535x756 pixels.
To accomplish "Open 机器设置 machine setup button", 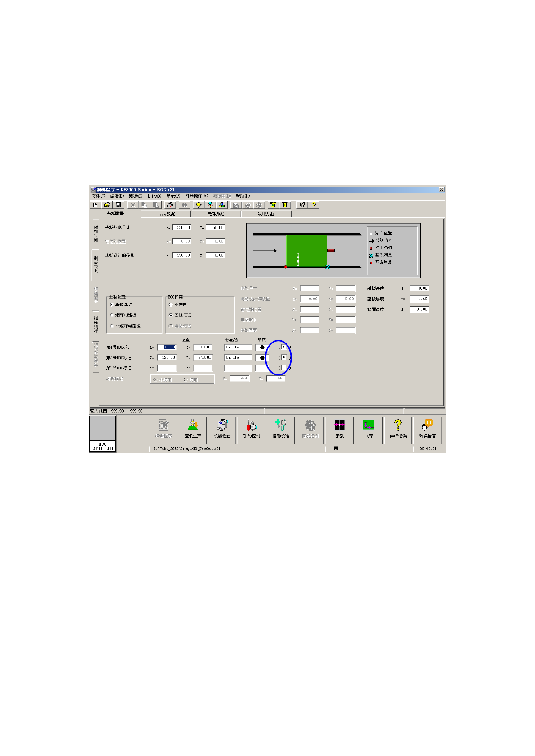I will pyautogui.click(x=222, y=430).
